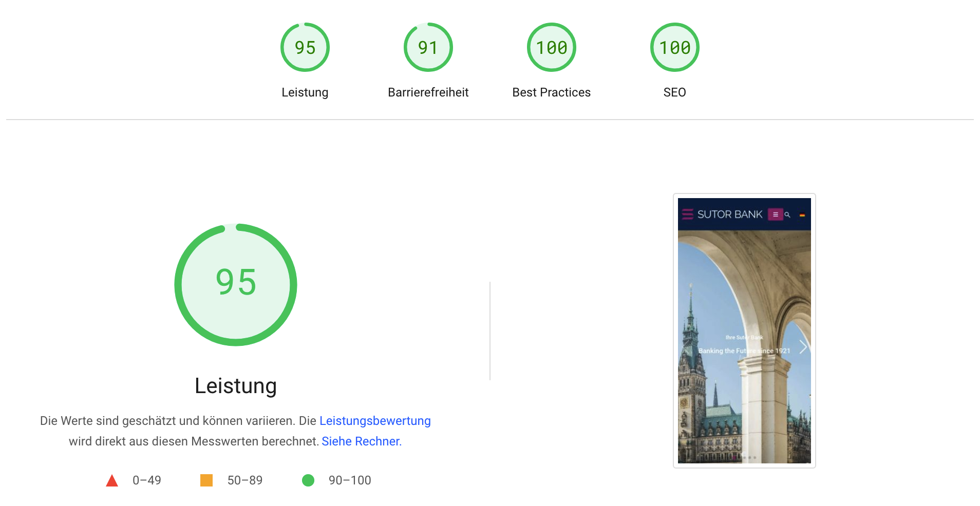Open the Leistungsbewertung link
Screen dimensions: 980x506
[375, 421]
